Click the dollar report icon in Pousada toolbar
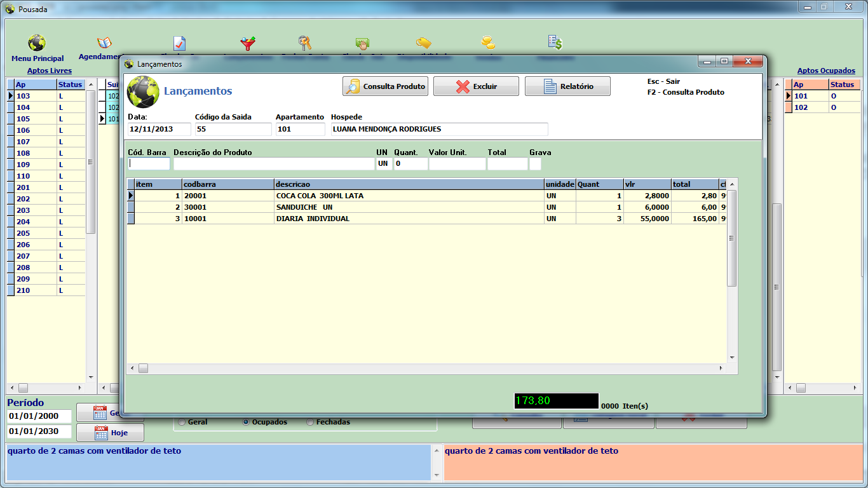 pyautogui.click(x=555, y=43)
